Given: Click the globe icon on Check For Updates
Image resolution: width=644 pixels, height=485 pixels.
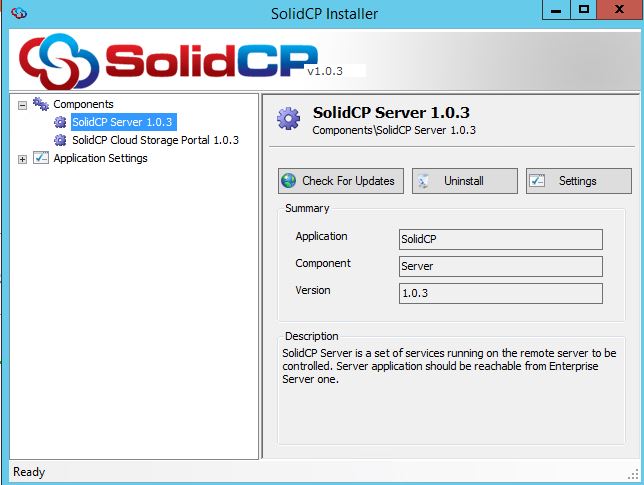Looking at the screenshot, I should (288, 181).
